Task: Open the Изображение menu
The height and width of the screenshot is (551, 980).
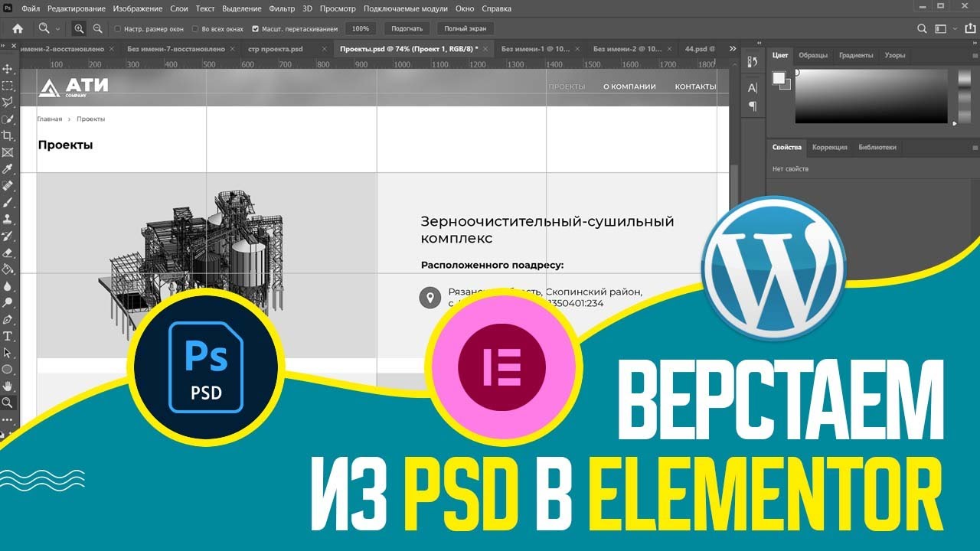Action: [138, 8]
